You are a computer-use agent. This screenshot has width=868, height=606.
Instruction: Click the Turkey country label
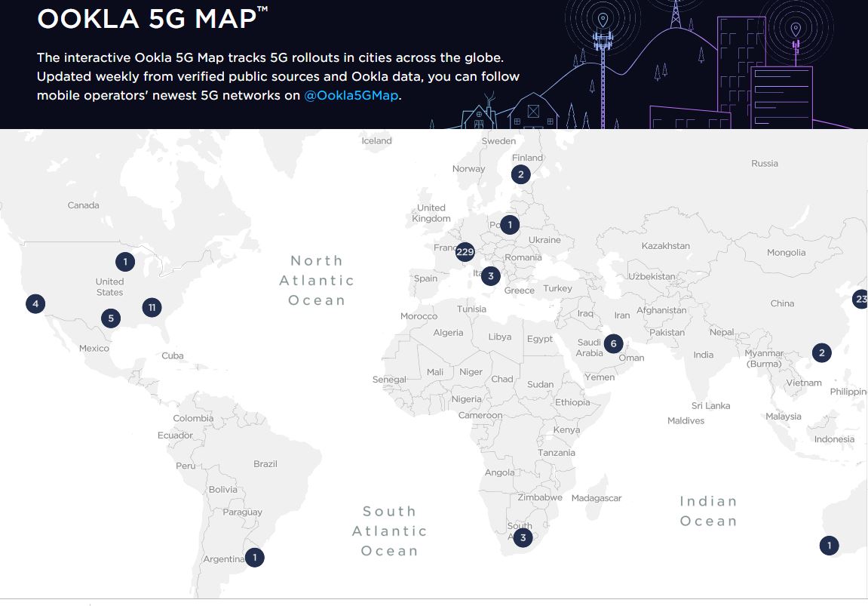557,288
